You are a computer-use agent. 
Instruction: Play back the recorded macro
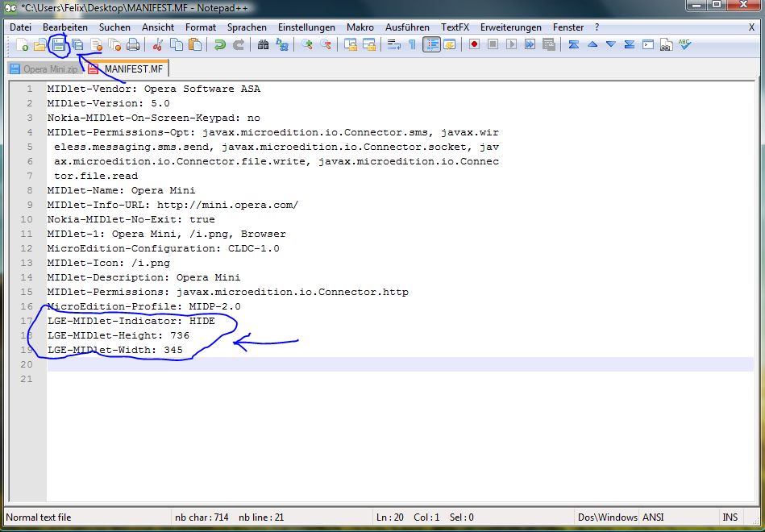[x=511, y=45]
